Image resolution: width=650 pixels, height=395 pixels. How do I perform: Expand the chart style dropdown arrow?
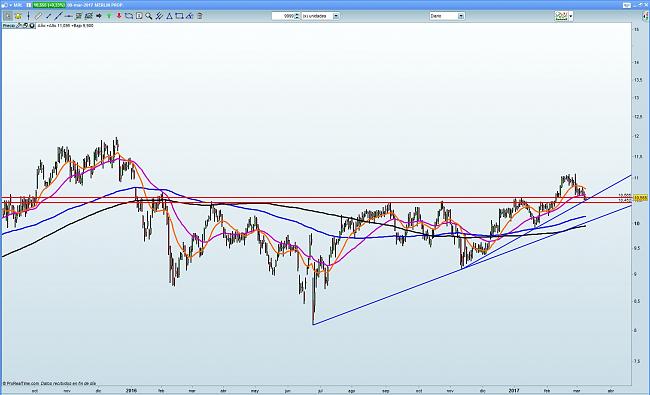[x=571, y=16]
